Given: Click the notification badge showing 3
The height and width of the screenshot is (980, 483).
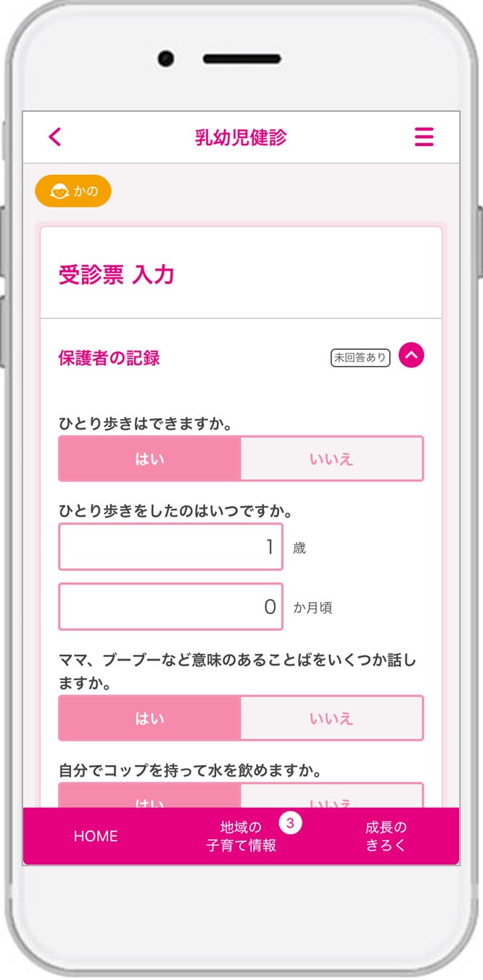Looking at the screenshot, I should tap(290, 823).
